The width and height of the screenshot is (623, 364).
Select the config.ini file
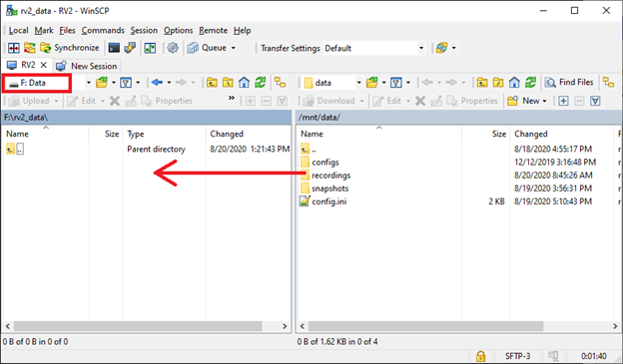pyautogui.click(x=329, y=201)
